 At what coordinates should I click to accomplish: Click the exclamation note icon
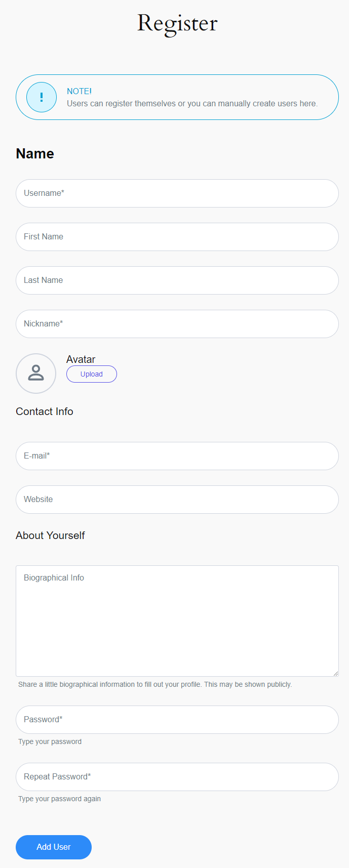42,97
